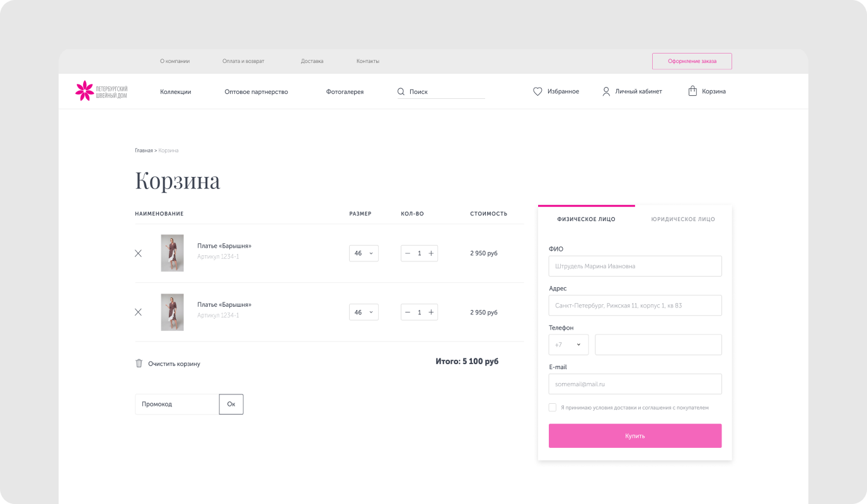
Task: Decrease quantity of the second dress row
Action: click(x=408, y=312)
